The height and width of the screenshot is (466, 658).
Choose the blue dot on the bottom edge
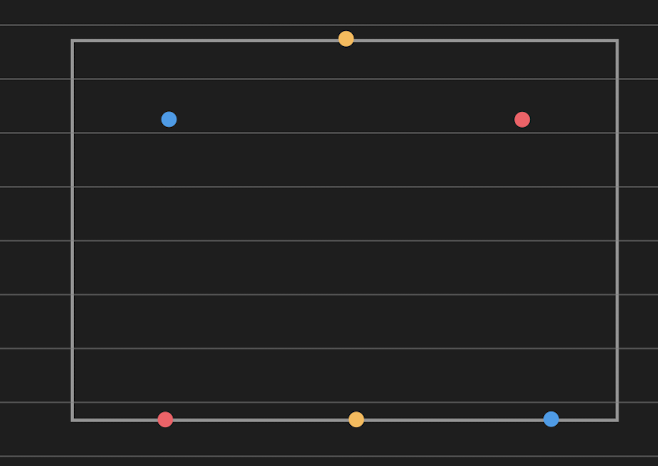(551, 419)
